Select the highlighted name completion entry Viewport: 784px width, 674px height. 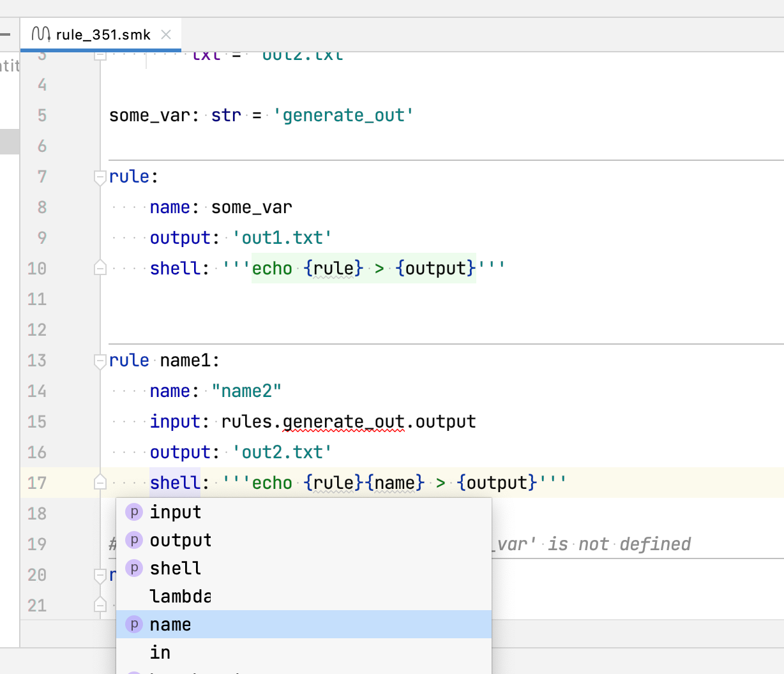[170, 624]
